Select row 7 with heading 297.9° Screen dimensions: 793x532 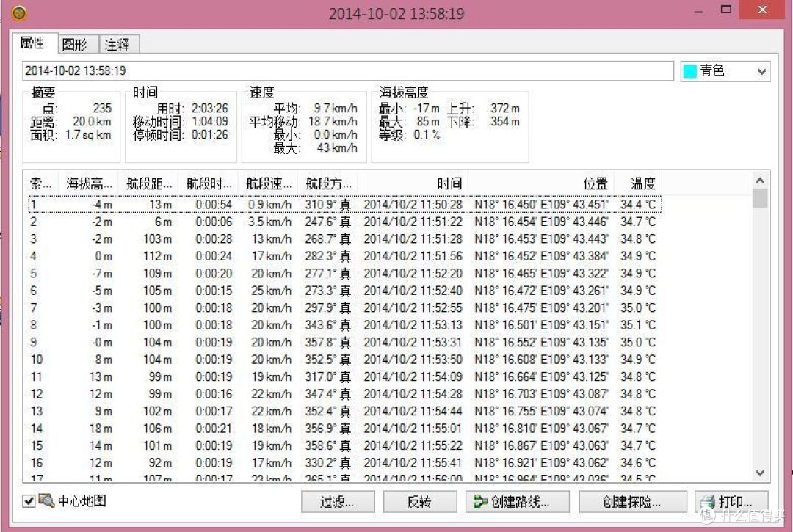pos(345,307)
